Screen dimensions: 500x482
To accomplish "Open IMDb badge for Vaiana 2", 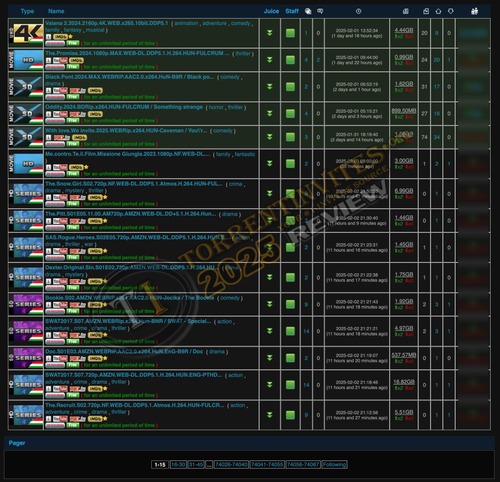I will click(x=60, y=37).
